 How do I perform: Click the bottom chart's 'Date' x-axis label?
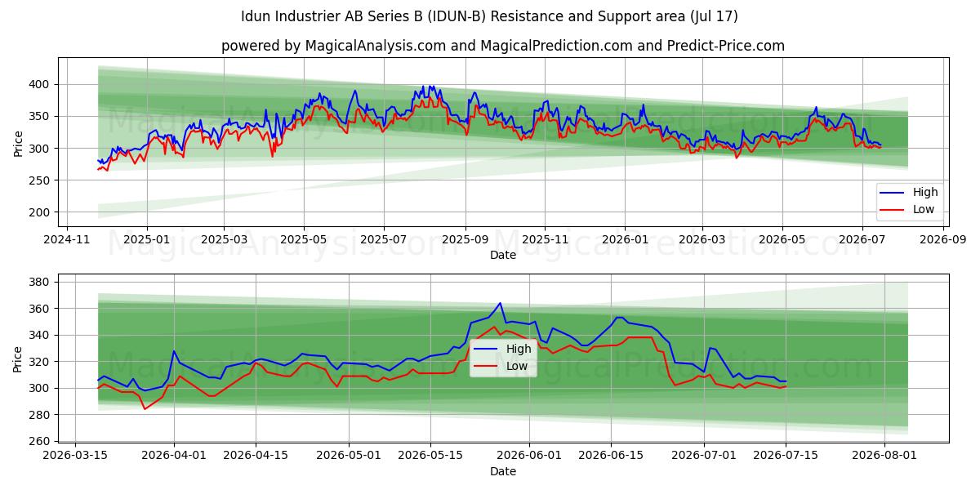502,471
